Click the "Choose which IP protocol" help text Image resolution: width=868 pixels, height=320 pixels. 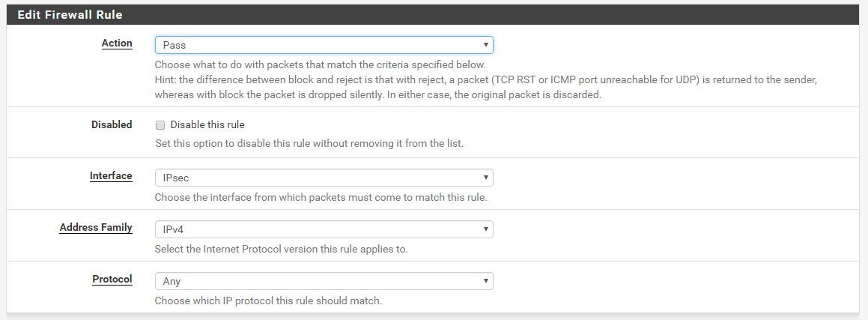[268, 302]
